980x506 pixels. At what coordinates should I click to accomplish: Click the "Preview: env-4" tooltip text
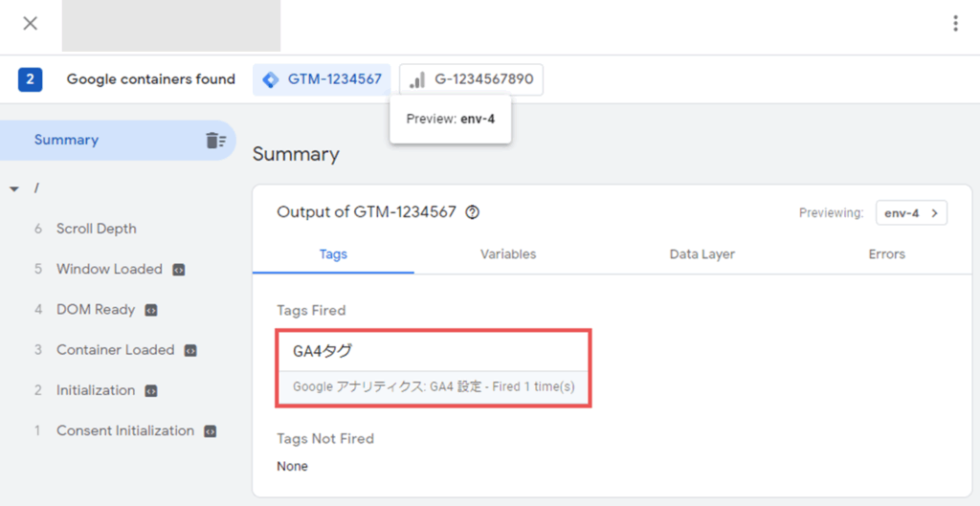pyautogui.click(x=450, y=119)
